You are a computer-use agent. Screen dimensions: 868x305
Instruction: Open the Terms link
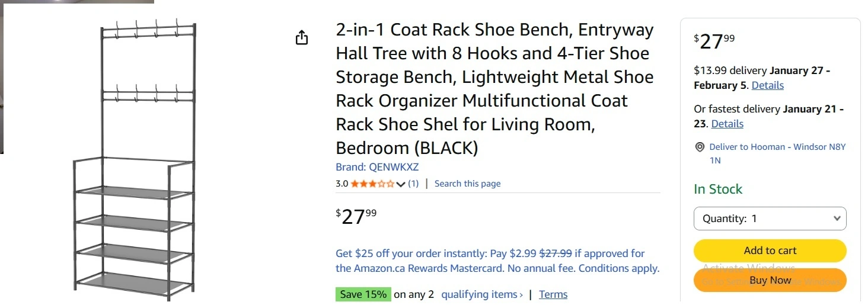point(553,294)
